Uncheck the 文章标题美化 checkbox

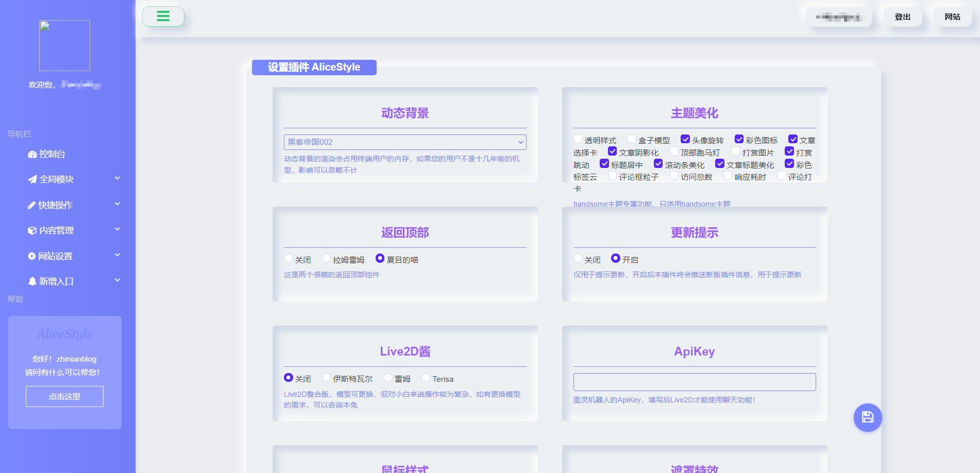pyautogui.click(x=720, y=163)
